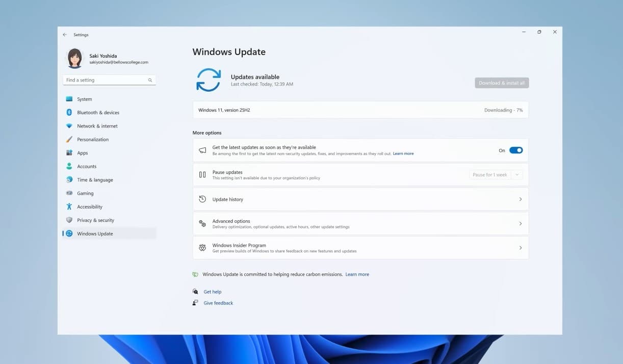This screenshot has width=623, height=364.
Task: Click the Network & internet wifi icon
Action: [x=69, y=126]
